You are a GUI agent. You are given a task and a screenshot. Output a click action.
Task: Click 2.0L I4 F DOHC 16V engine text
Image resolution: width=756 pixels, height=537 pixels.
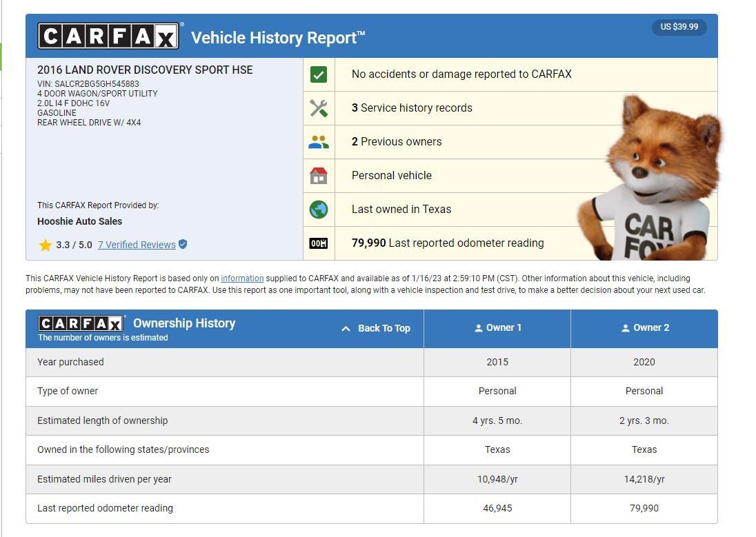tap(73, 103)
